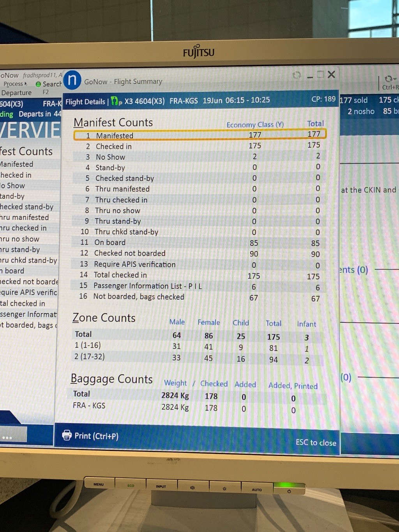399x532 pixels.
Task: Click the green circle Search icon
Action: click(38, 84)
